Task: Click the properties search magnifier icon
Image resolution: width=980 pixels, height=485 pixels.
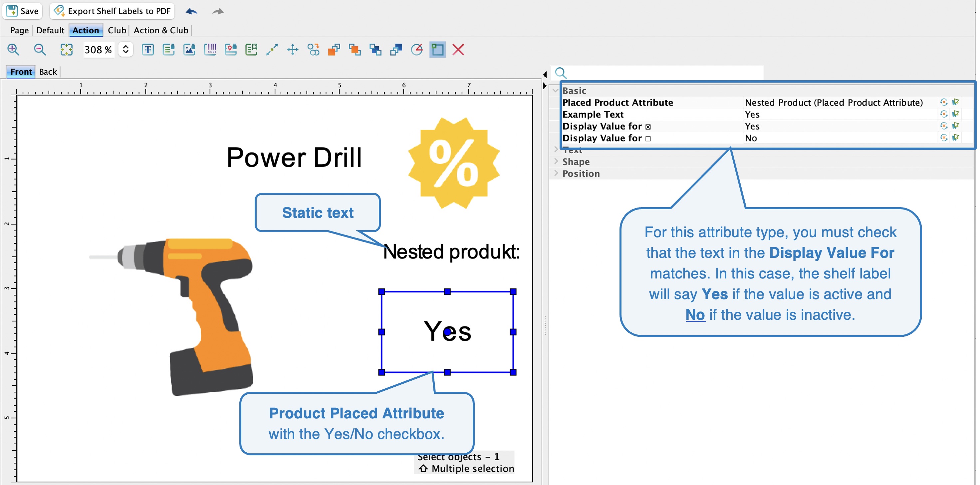Action: click(561, 73)
